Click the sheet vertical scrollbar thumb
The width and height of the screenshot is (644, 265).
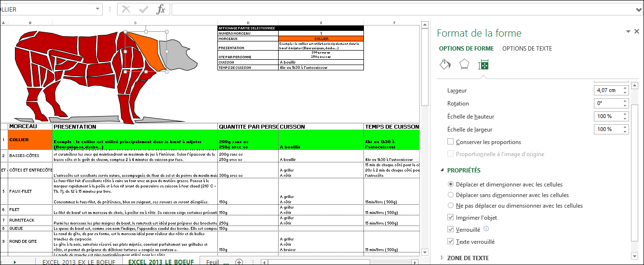pyautogui.click(x=425, y=67)
